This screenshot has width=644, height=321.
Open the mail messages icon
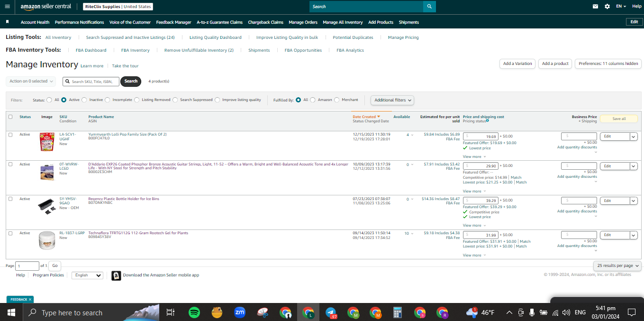pyautogui.click(x=595, y=7)
